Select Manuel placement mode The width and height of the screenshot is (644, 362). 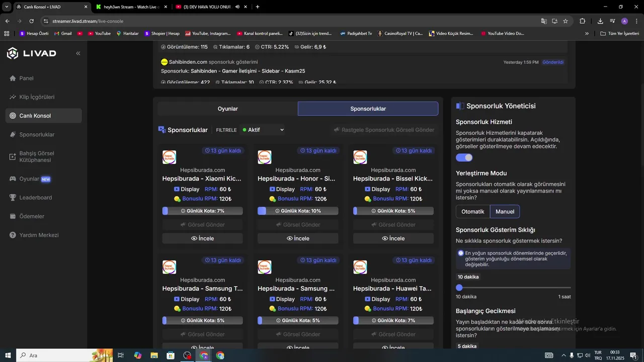click(505, 212)
